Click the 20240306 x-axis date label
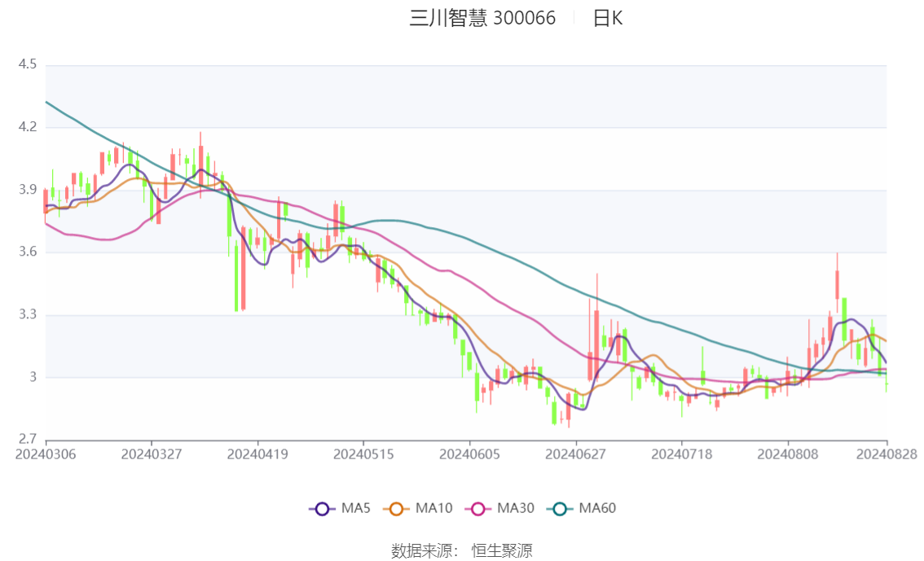The height and width of the screenshot is (561, 924). click(x=46, y=454)
